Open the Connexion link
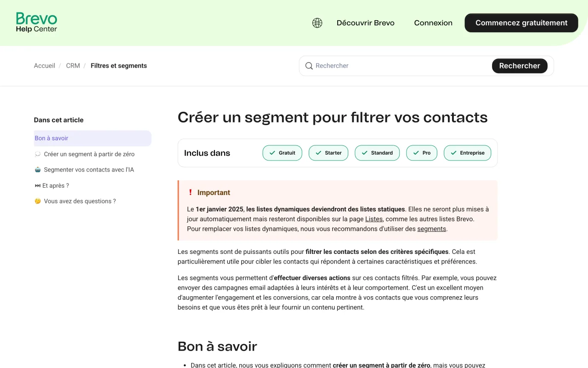The height and width of the screenshot is (368, 588). [433, 23]
